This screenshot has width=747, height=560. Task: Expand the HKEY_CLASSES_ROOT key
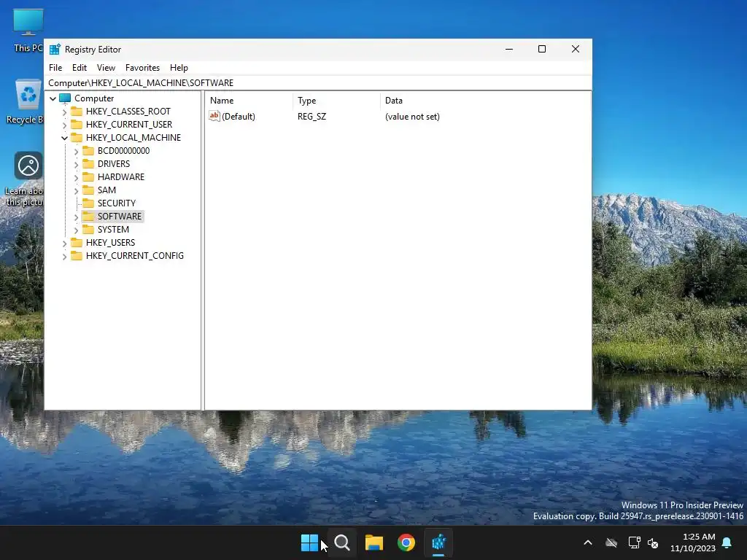click(64, 112)
